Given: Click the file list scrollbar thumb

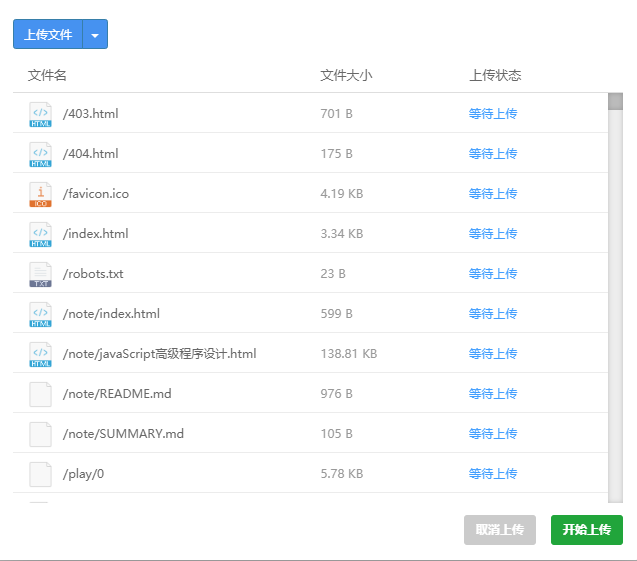Looking at the screenshot, I should (x=615, y=102).
